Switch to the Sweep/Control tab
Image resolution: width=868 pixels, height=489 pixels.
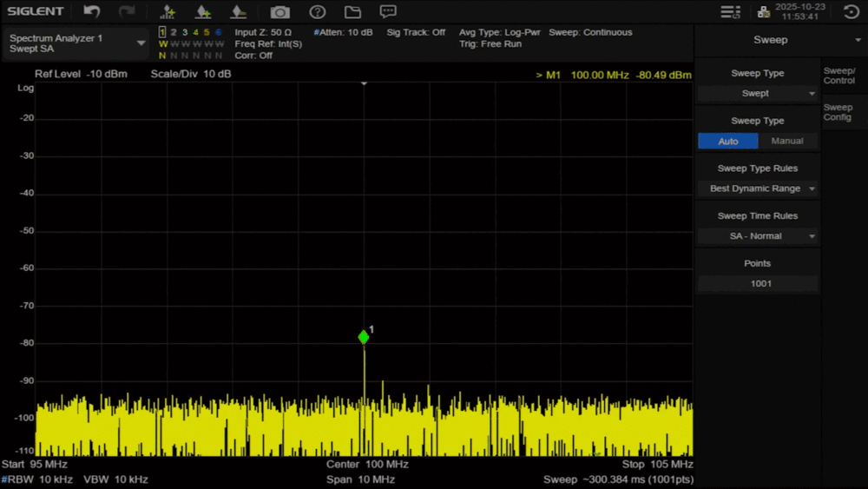point(839,76)
